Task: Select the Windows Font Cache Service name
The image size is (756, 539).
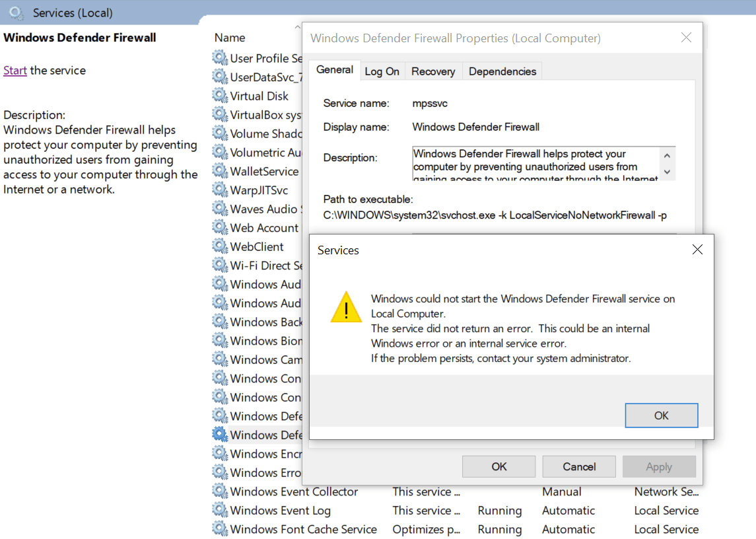Action: tap(303, 529)
